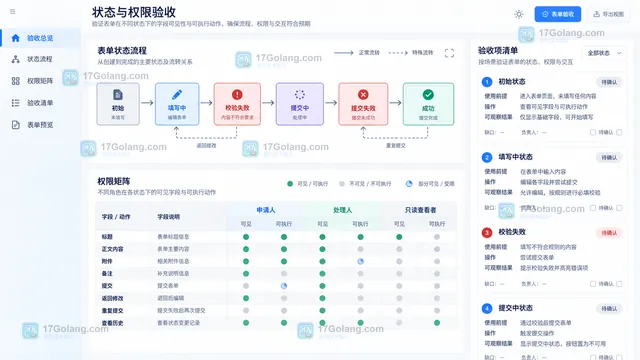Click the gray dot in 标题 row, 只读查看者 可执行
The height and width of the screenshot is (360, 640).
point(437,237)
